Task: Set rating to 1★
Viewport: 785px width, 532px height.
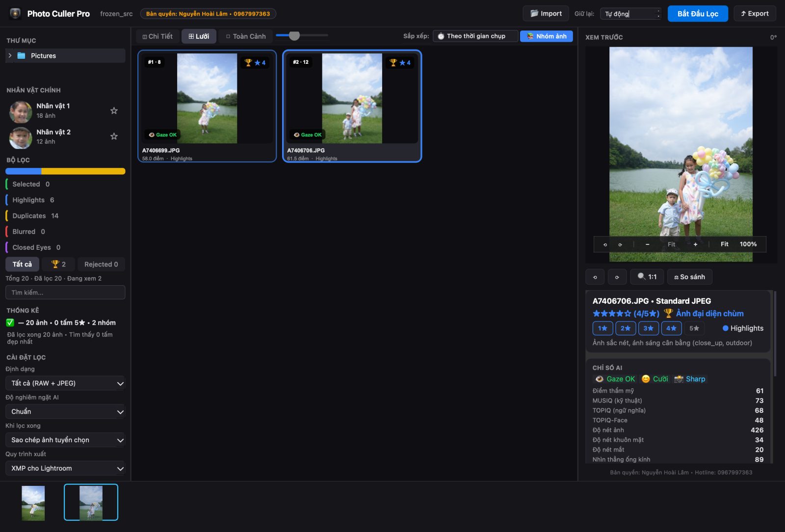Action: 602,328
